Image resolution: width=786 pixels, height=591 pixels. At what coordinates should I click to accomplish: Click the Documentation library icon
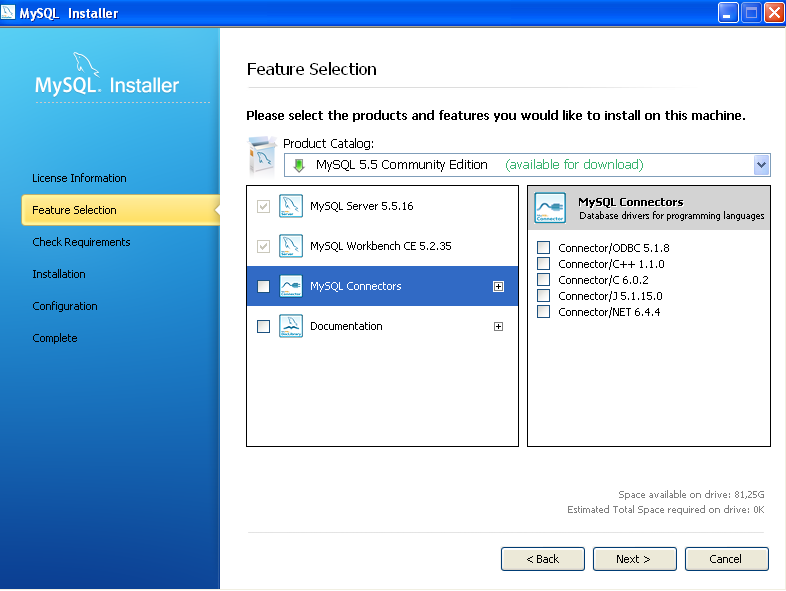pos(291,326)
